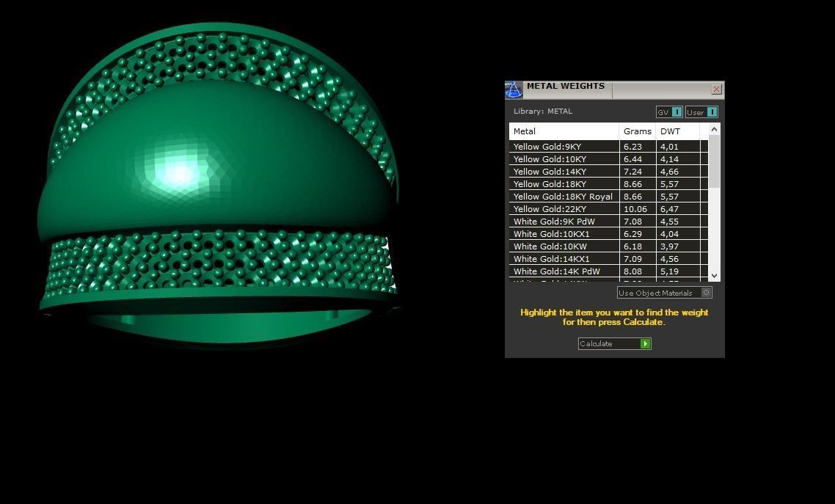This screenshot has width=835, height=504.
Task: Select the White Gold:14K PdW row
Action: (608, 271)
